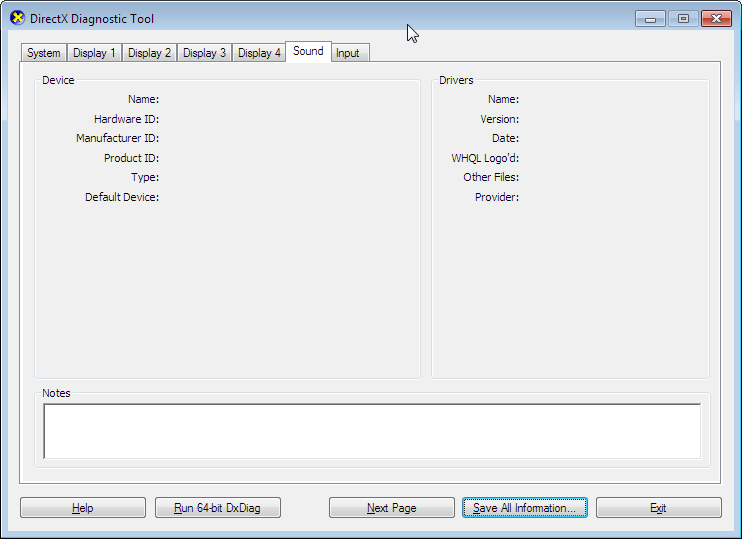Screen dimensions: 742x539
Task: Close the DirectX Diagnostic Tool window
Action: pos(716,19)
